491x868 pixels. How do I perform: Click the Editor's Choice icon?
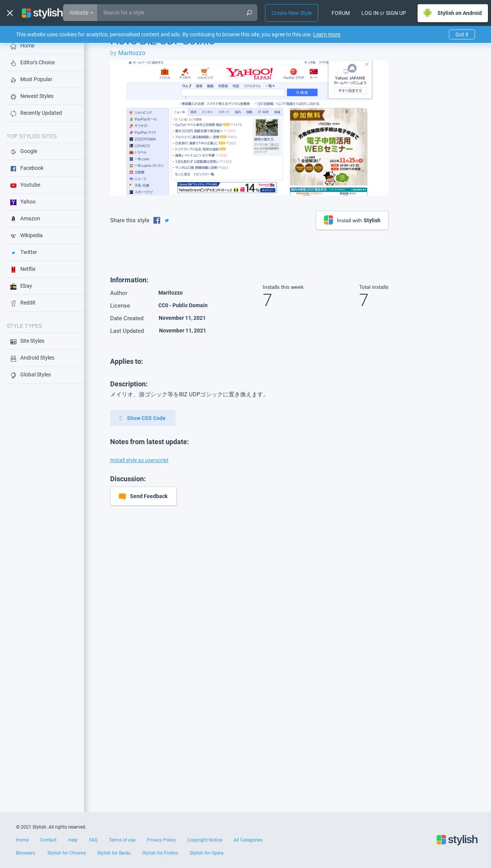tap(13, 63)
